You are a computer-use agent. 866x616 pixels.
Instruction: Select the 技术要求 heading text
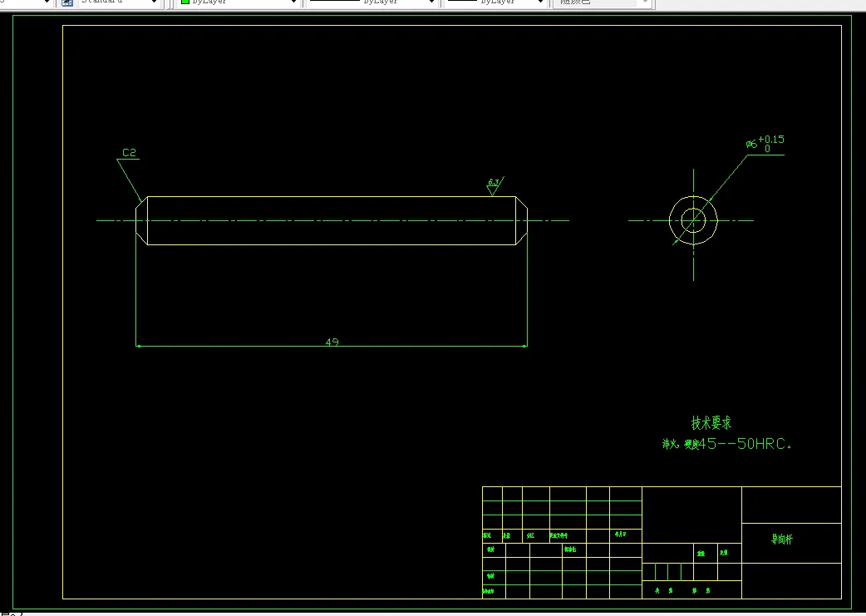[x=711, y=423]
